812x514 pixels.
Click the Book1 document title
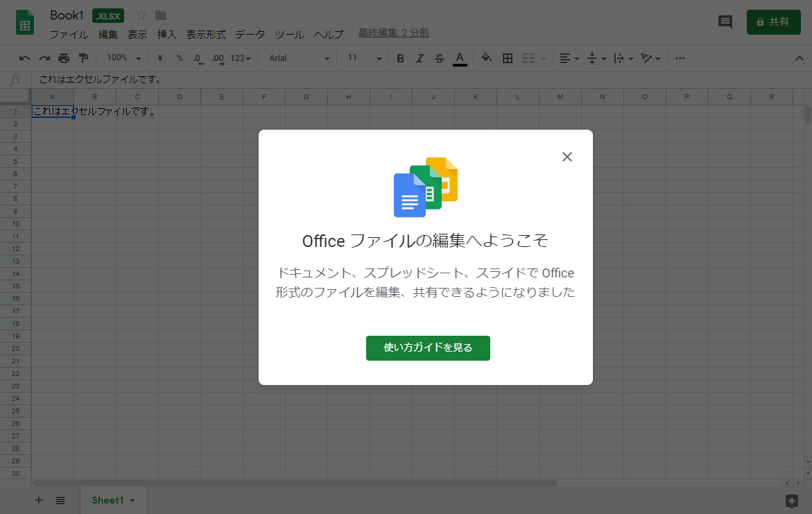[67, 15]
